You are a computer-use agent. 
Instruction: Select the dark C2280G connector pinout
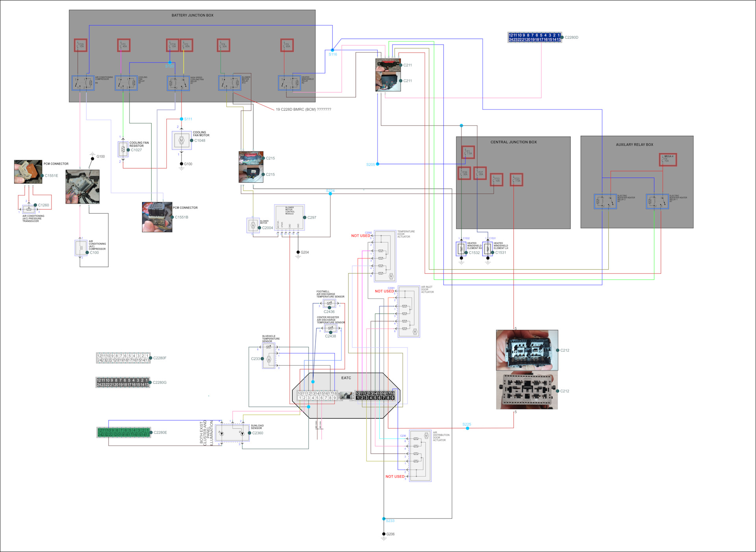pos(123,382)
